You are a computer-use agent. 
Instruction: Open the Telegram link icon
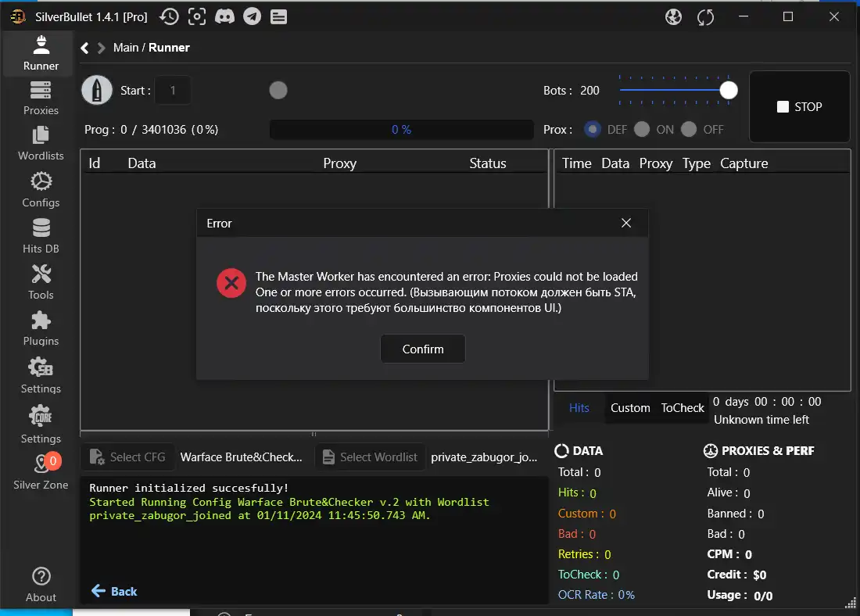[x=253, y=16]
